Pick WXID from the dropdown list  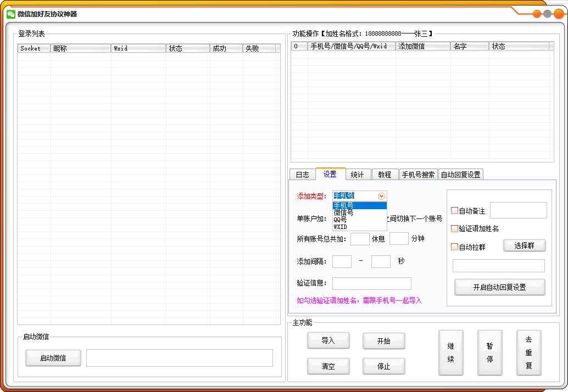pos(360,227)
